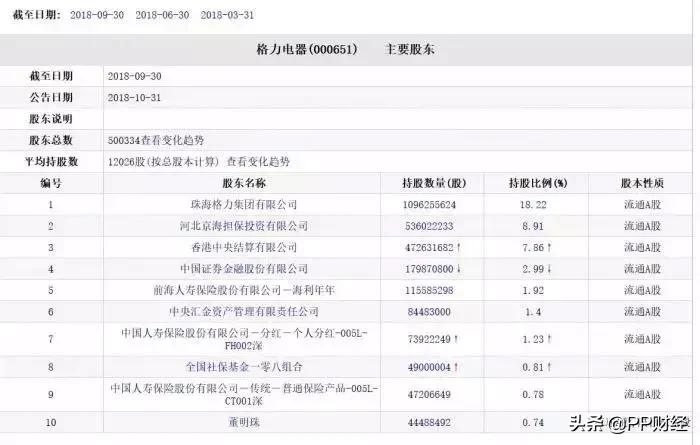Select the 持股数量(股) column header

pos(433,183)
